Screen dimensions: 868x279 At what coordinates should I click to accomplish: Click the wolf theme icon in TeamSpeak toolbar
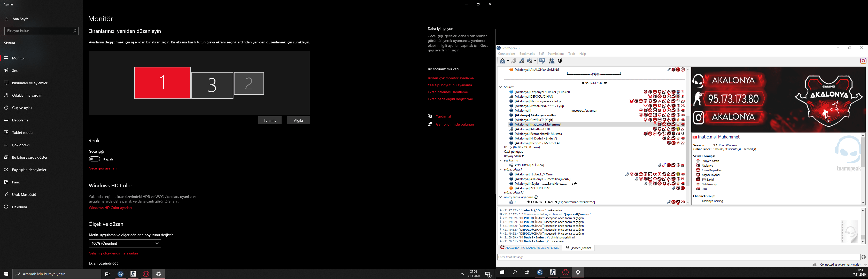pos(560,61)
